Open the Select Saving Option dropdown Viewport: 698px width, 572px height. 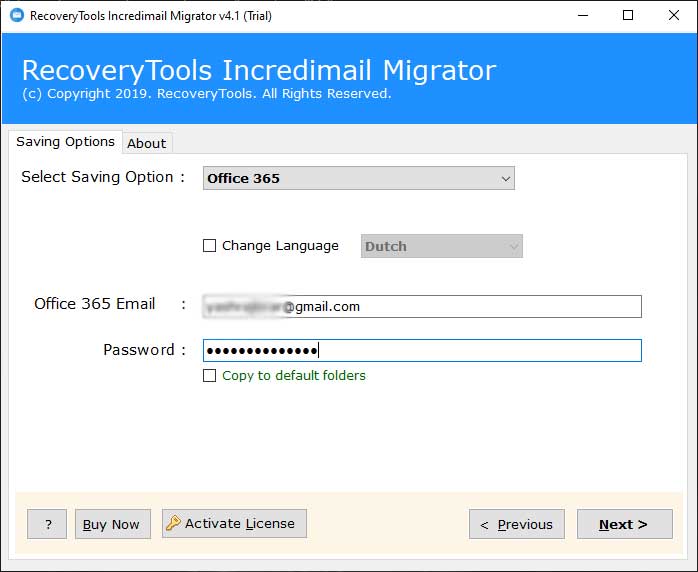coord(359,178)
